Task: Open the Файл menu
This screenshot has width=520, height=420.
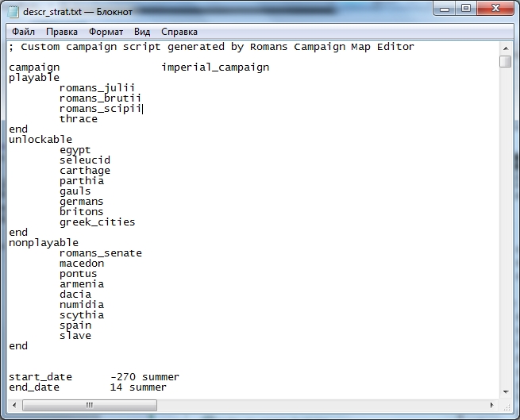Action: (23, 32)
